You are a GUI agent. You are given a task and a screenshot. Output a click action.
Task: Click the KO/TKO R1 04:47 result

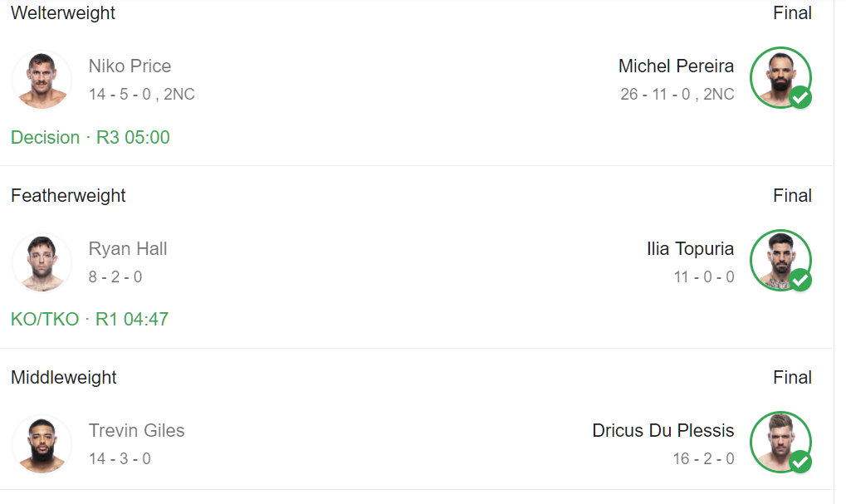pos(90,319)
